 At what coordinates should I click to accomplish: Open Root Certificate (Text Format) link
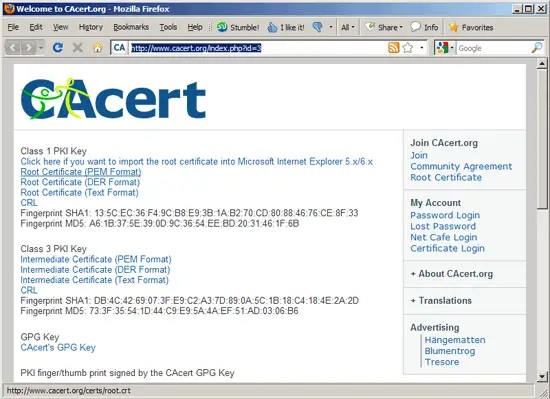point(79,192)
